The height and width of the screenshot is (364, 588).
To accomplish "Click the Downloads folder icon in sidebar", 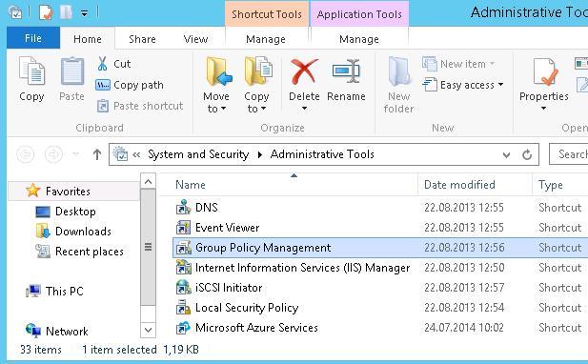I will [43, 232].
